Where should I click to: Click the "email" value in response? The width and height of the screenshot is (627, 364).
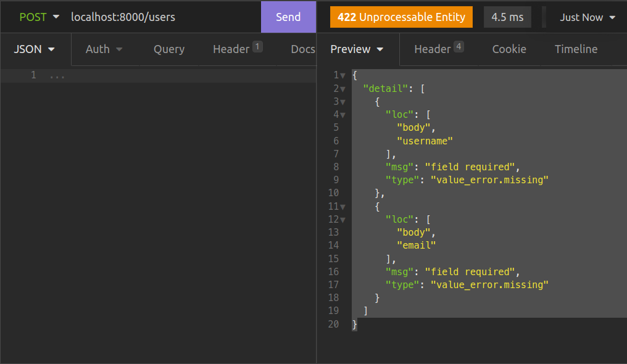pos(417,246)
